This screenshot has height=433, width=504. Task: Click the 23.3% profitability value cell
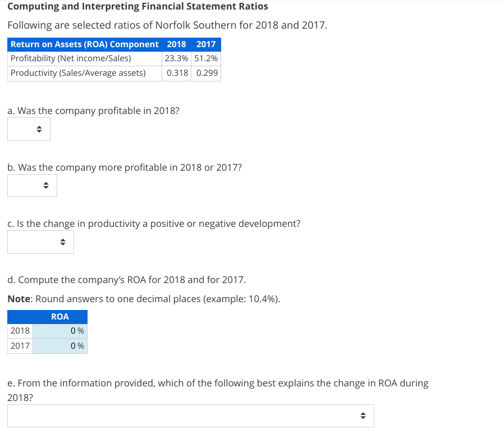[176, 58]
